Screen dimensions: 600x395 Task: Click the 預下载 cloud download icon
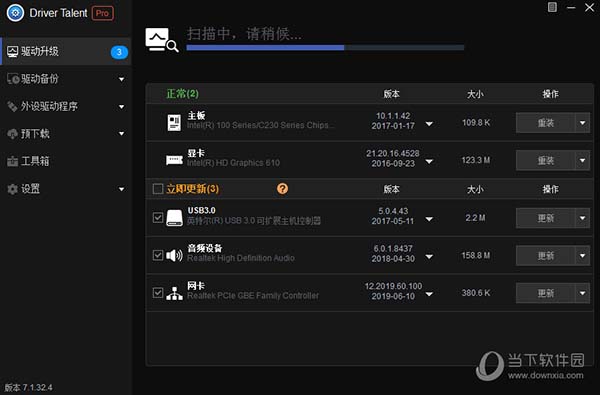tap(12, 134)
